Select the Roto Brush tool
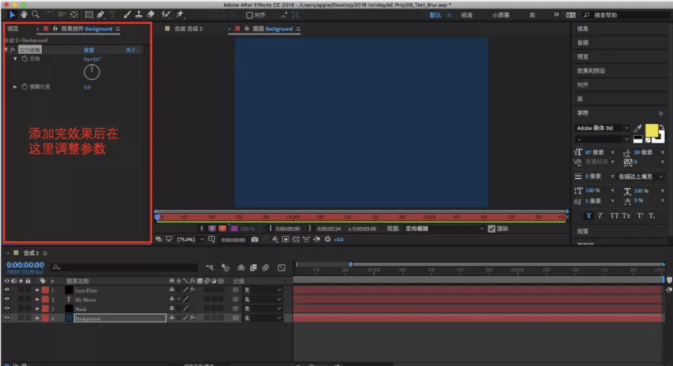This screenshot has height=366, width=673. click(x=166, y=15)
